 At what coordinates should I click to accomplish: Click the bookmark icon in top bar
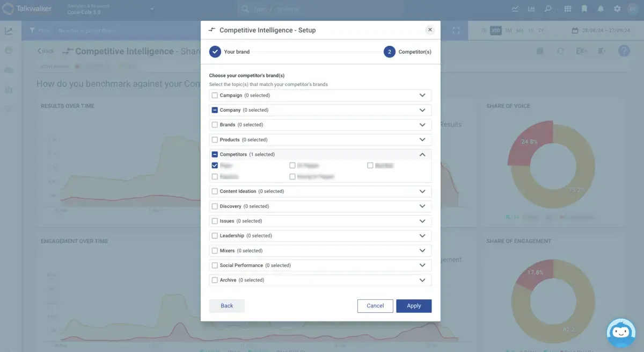pyautogui.click(x=584, y=9)
